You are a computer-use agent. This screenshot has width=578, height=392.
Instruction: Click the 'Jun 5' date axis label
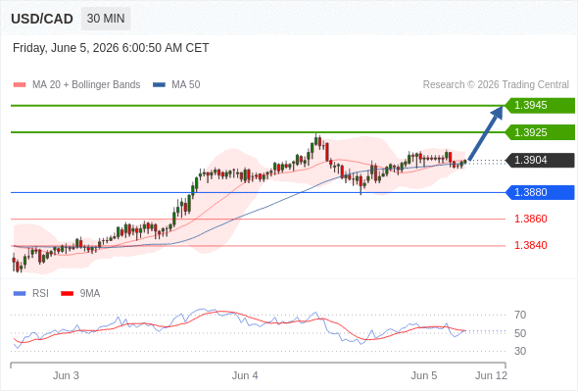coord(424,375)
